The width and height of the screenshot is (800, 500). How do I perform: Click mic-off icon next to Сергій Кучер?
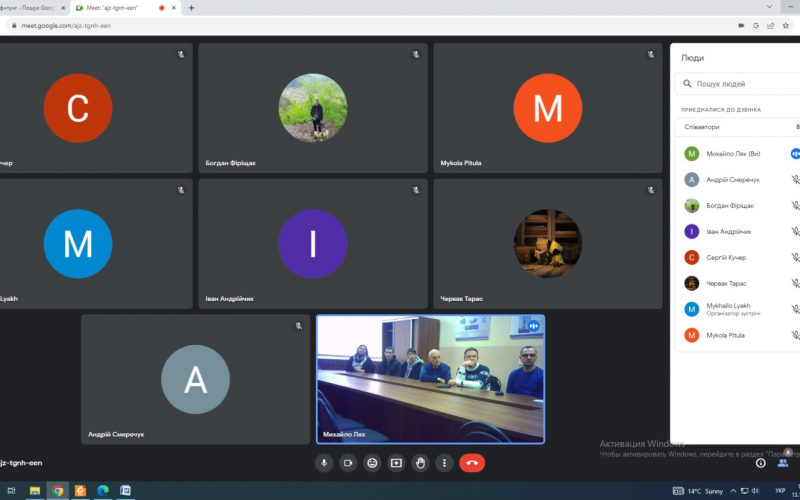tap(795, 258)
